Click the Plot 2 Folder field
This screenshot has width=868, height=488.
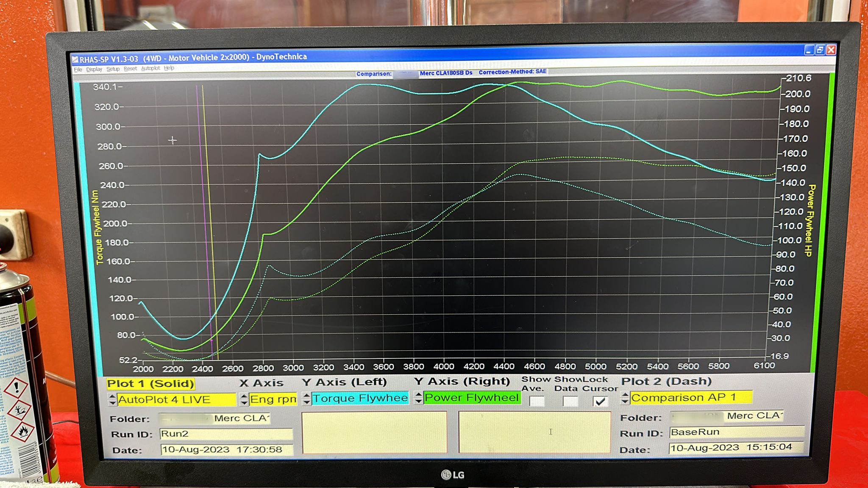point(726,416)
